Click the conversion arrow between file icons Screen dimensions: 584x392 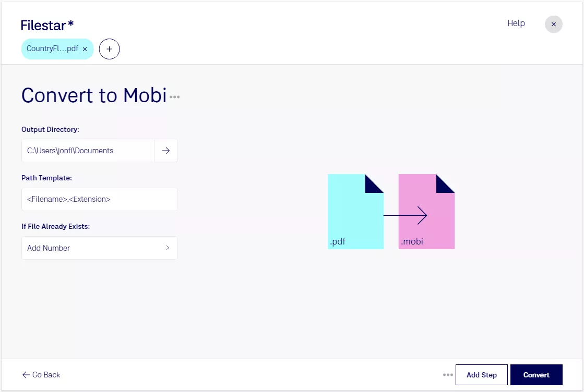405,215
